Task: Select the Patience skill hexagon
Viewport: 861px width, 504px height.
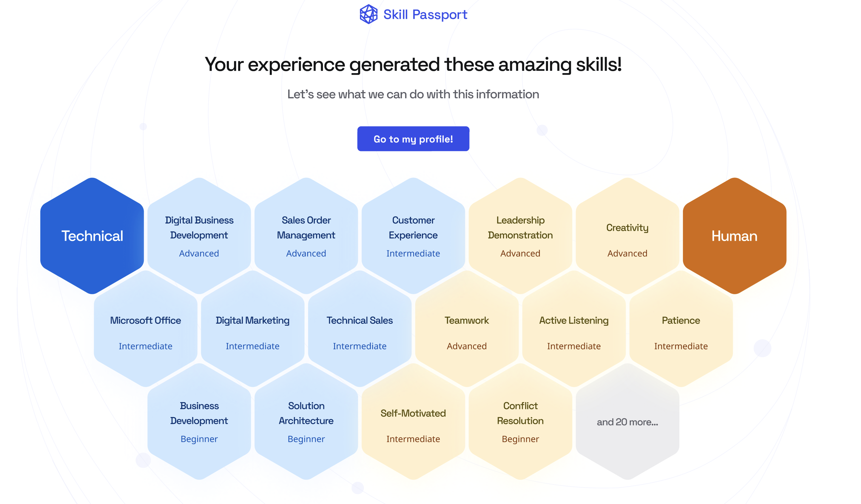Action: [681, 329]
